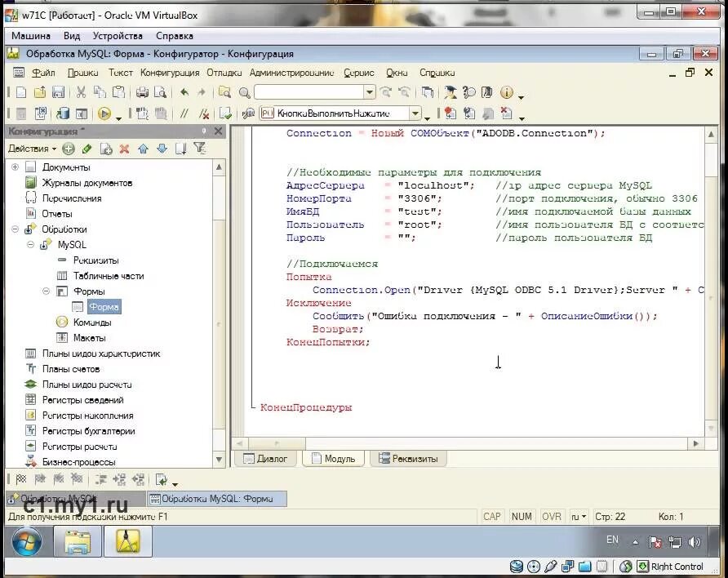Screen dimensions: 728x578
Task: Select the Макеты tree item
Action: (x=90, y=338)
